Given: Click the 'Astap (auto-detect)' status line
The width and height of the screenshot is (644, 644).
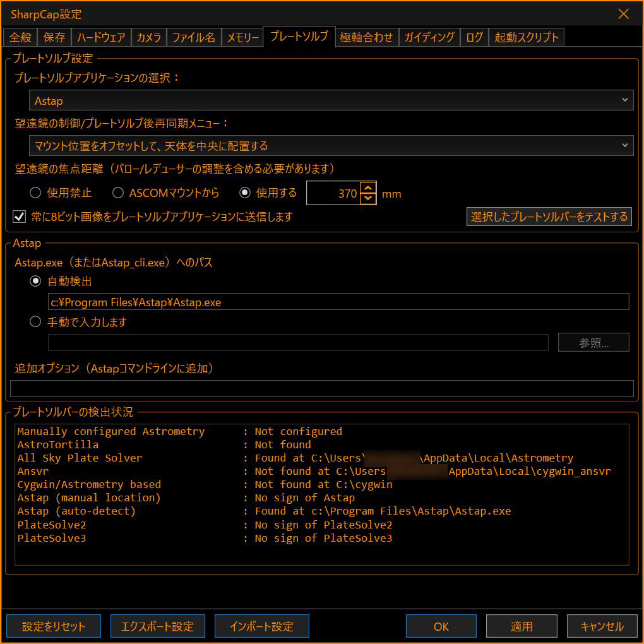Looking at the screenshot, I should click(264, 511).
